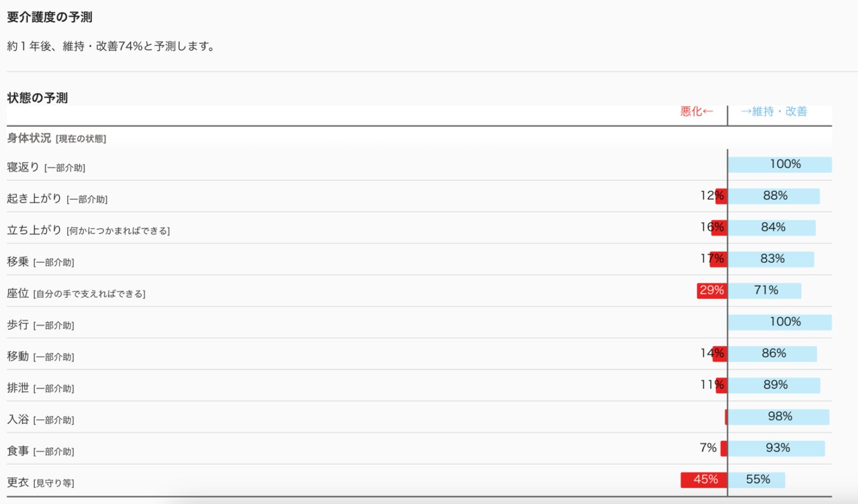Screen dimensions: 858x504
Task: Click the red 29% worsening bar for 座位
Action: click(712, 291)
